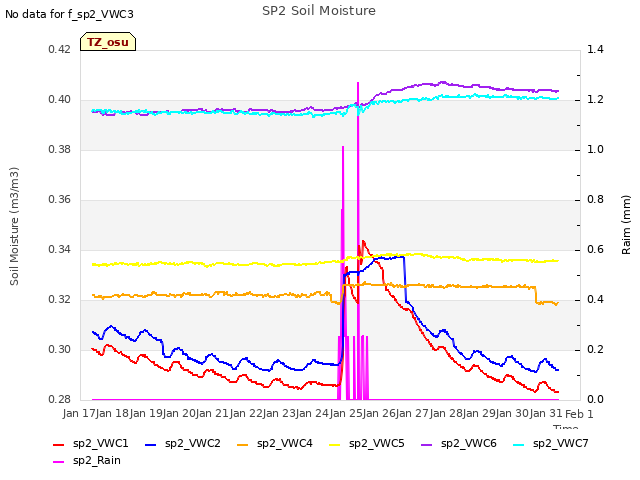
Task: Click the blue VWC2 sharp drop near Jan 26
Action: point(405,280)
